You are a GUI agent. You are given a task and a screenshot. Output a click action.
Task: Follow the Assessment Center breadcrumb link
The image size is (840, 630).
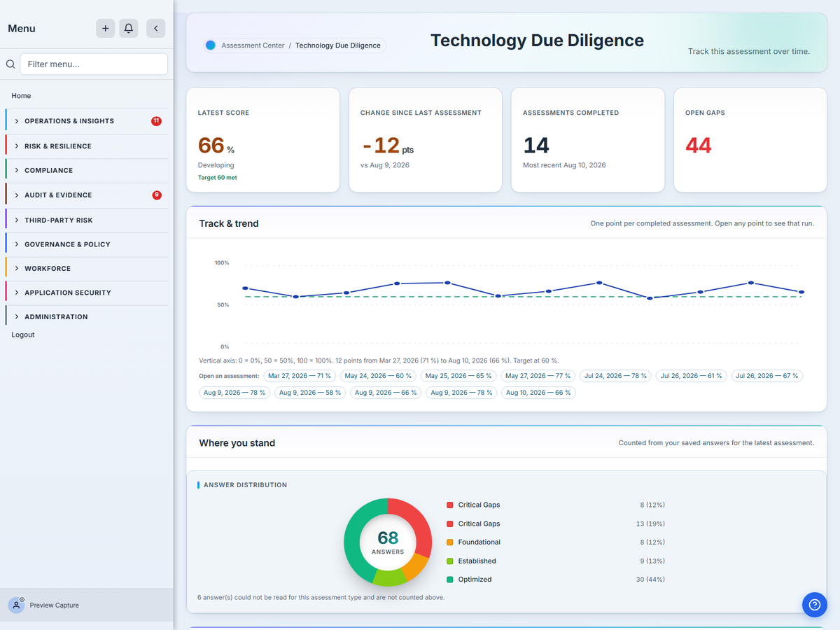(x=253, y=45)
